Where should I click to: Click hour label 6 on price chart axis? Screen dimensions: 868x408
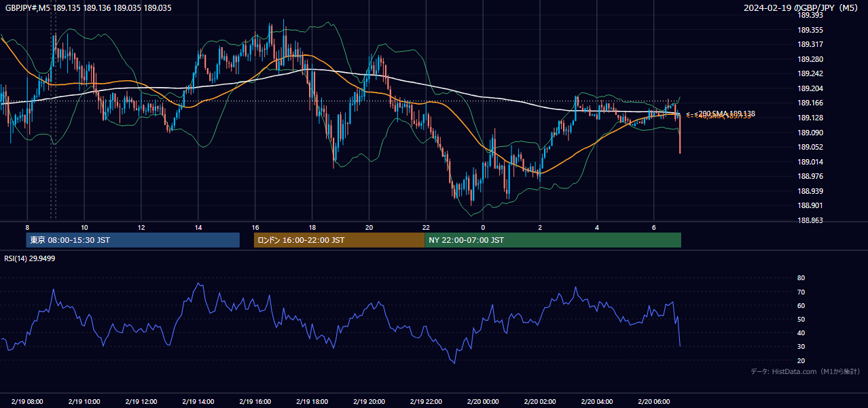tap(654, 227)
